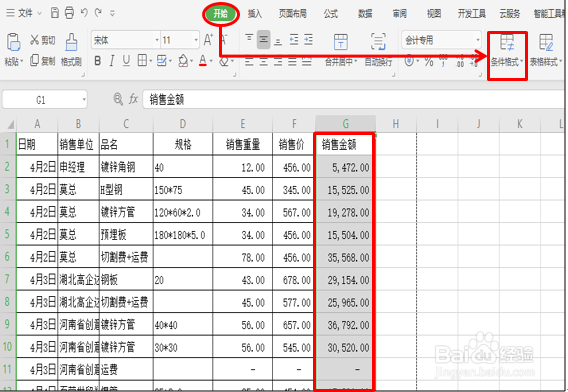Open the 审阅 tab
Screen dimensions: 568x392
[x=400, y=14]
